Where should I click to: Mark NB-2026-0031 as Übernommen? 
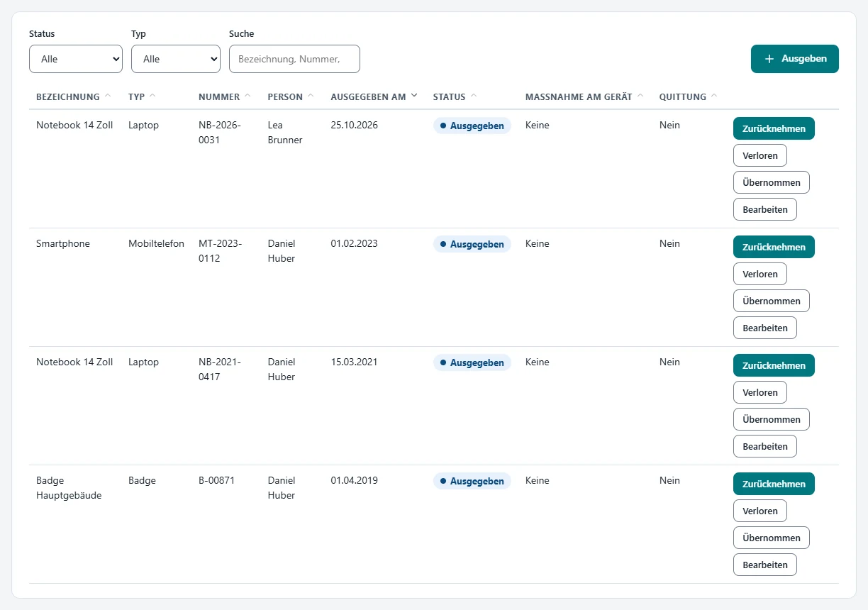(772, 182)
